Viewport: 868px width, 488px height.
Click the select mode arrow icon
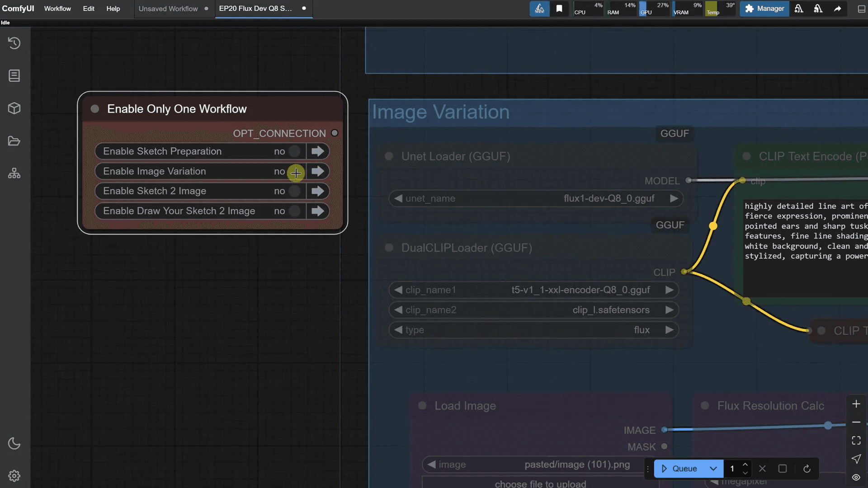point(856,459)
